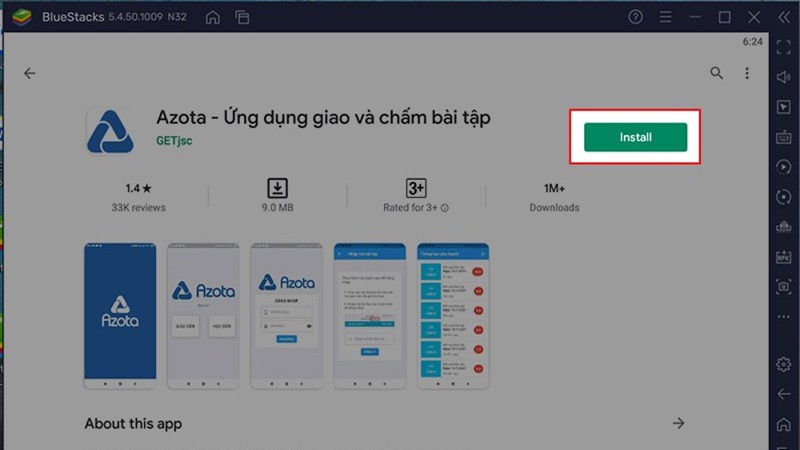Open the multi-instance windows icon in title bar
This screenshot has width=800, height=450.
(242, 17)
